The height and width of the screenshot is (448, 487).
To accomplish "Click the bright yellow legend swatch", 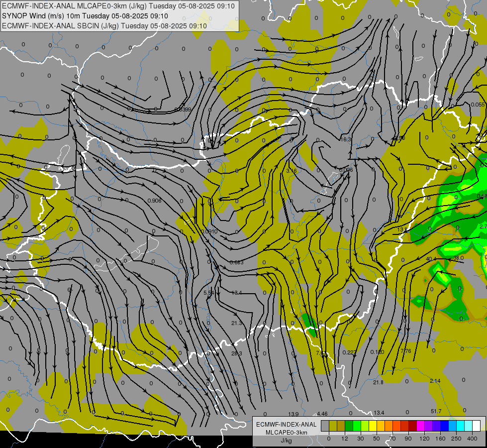I will click(x=373, y=426).
